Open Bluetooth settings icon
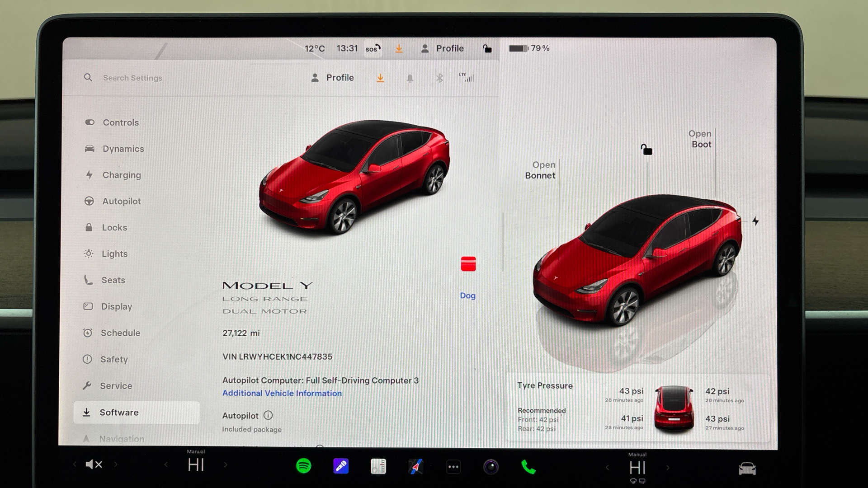This screenshot has width=868, height=488. pos(439,78)
